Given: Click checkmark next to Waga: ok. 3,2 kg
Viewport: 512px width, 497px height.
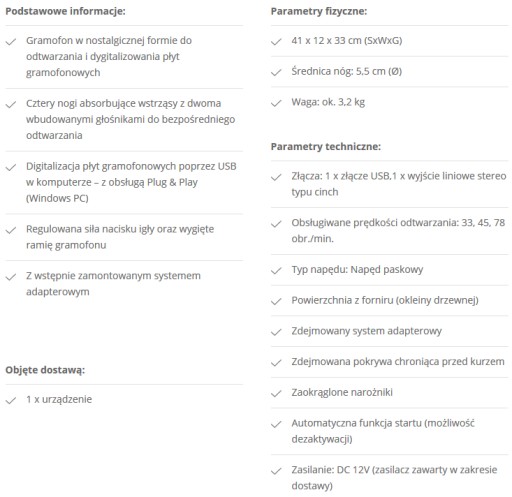Looking at the screenshot, I should 276,103.
